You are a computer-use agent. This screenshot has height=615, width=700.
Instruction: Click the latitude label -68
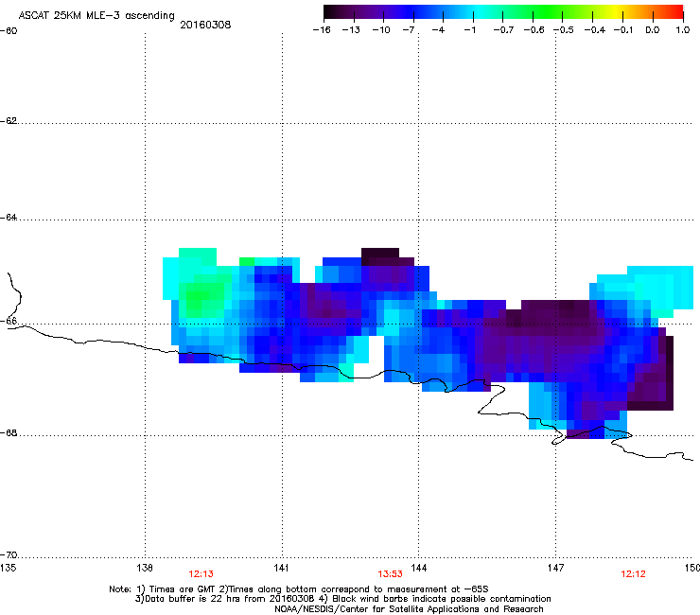9,433
